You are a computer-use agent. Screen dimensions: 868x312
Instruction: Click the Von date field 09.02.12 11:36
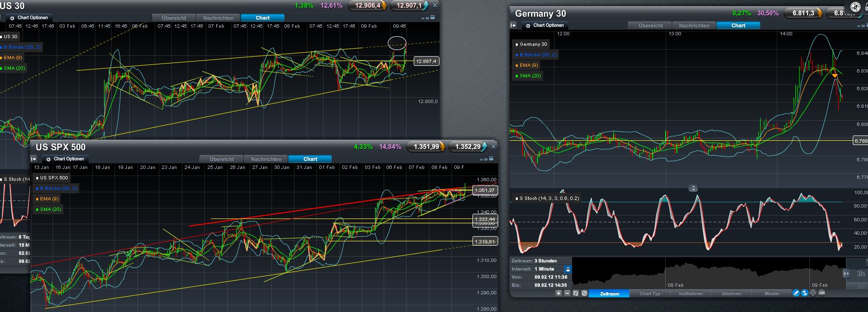(x=551, y=277)
